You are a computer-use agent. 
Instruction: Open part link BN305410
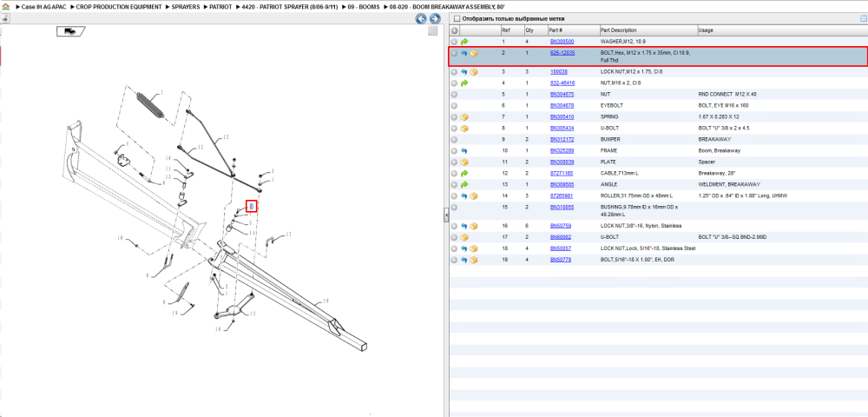562,117
